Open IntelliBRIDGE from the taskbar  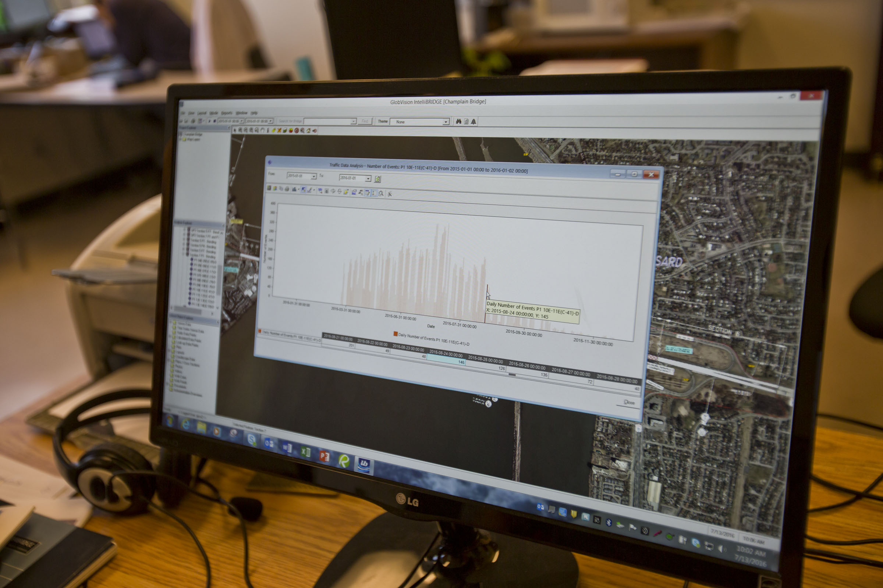(x=364, y=465)
